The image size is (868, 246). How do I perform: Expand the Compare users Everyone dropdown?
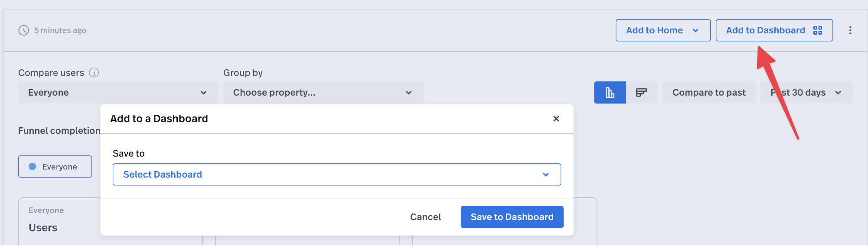(x=117, y=93)
